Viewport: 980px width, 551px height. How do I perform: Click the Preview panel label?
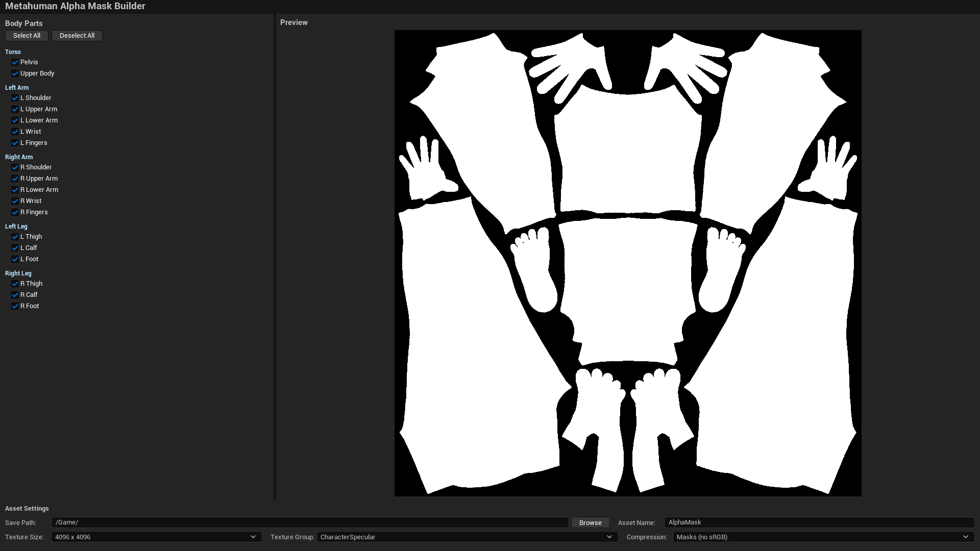point(294,22)
